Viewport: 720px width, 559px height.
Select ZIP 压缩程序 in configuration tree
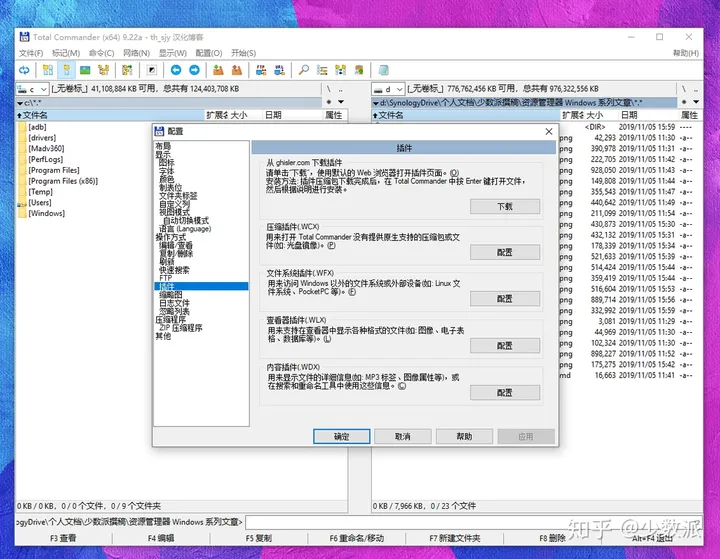point(180,328)
